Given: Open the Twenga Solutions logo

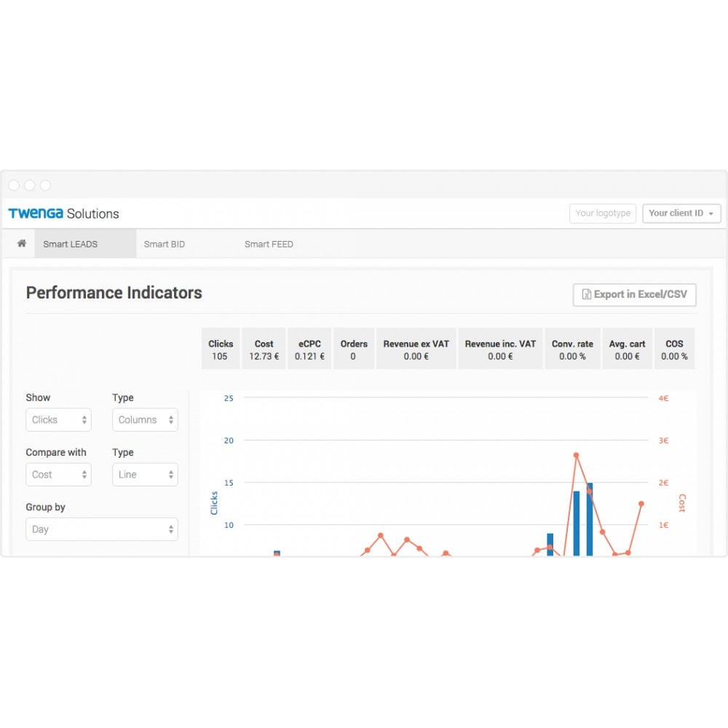Looking at the screenshot, I should (63, 213).
